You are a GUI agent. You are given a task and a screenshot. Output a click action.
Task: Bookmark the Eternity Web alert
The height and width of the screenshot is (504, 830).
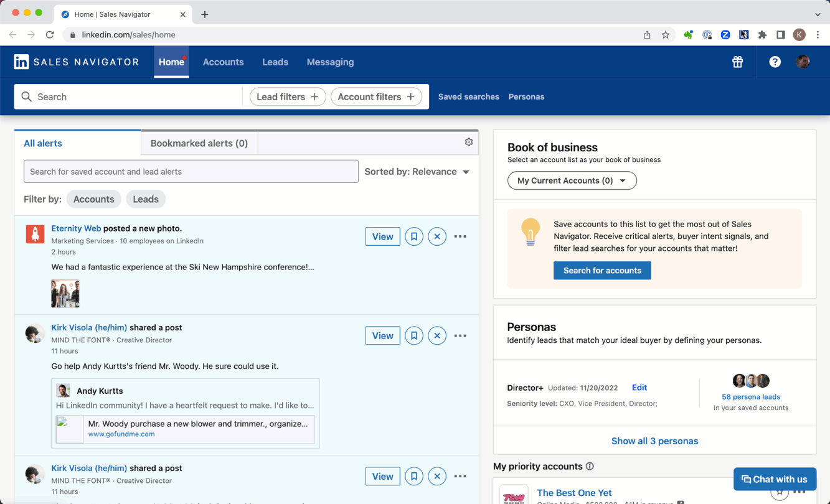[x=414, y=236]
